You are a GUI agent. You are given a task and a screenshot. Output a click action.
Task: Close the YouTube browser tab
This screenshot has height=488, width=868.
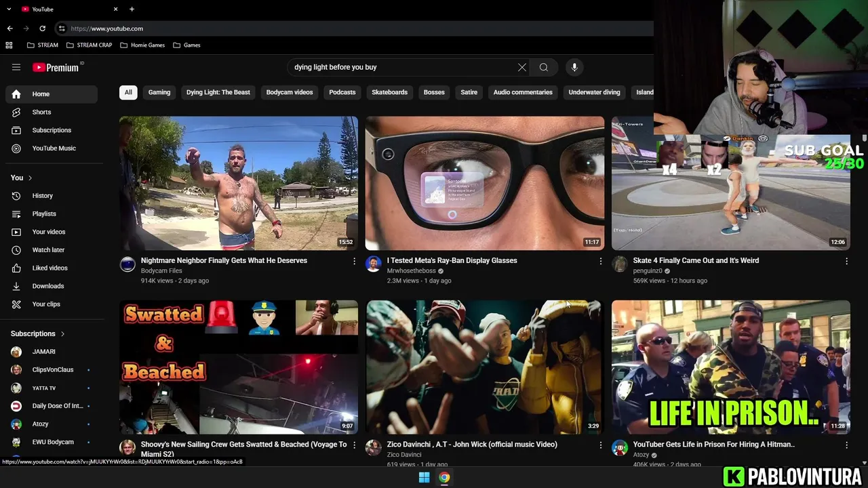(x=115, y=9)
